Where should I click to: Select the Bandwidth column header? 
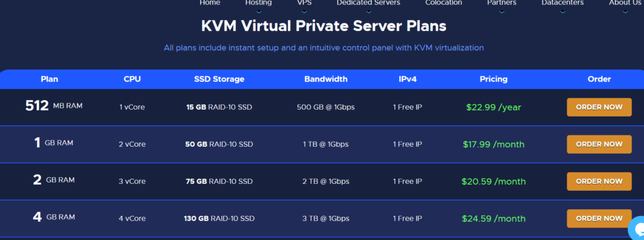(x=326, y=79)
